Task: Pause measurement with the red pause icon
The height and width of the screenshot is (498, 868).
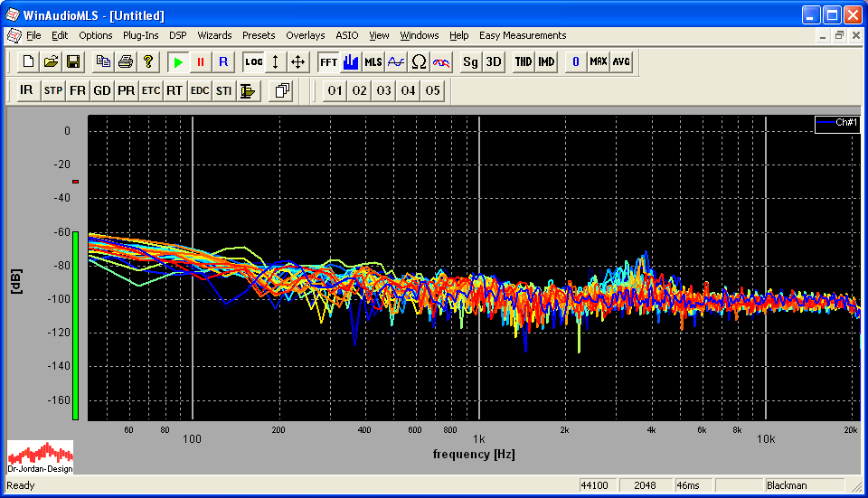Action: click(x=201, y=62)
